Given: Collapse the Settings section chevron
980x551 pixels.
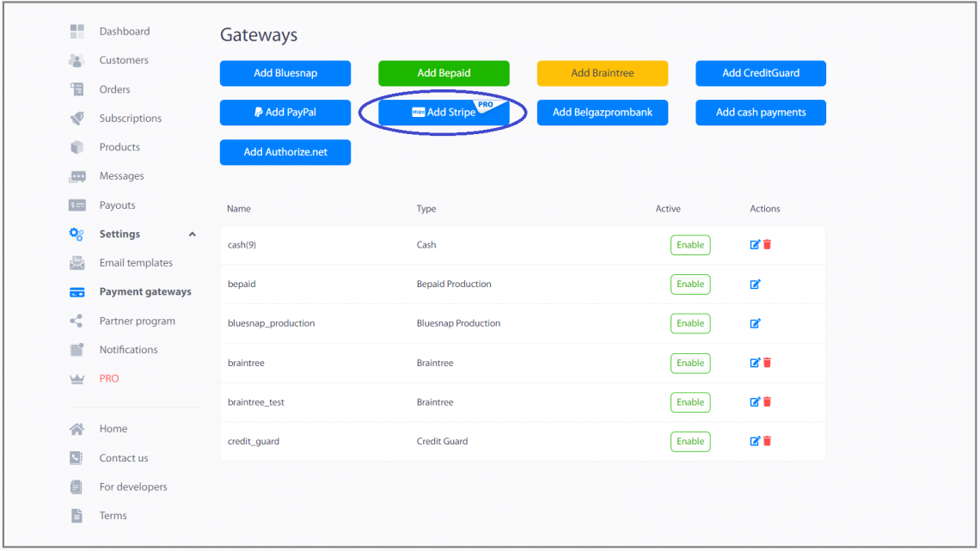Looking at the screenshot, I should [192, 235].
